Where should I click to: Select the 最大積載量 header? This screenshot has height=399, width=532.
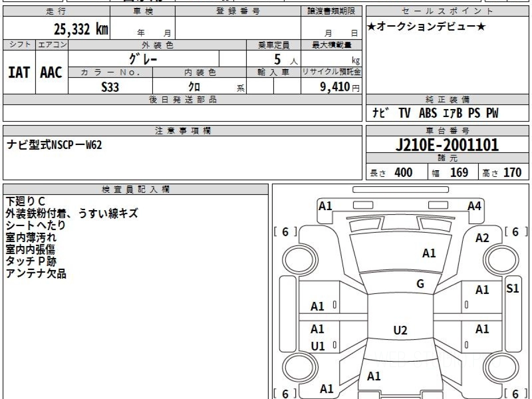coord(331,45)
